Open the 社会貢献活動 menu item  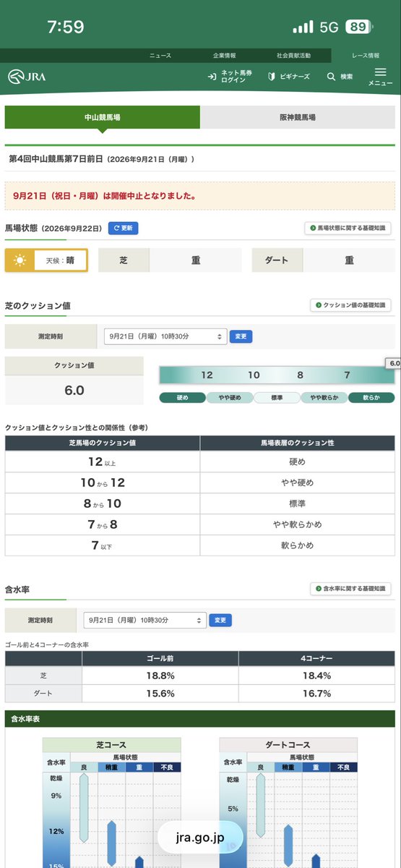pyautogui.click(x=293, y=56)
